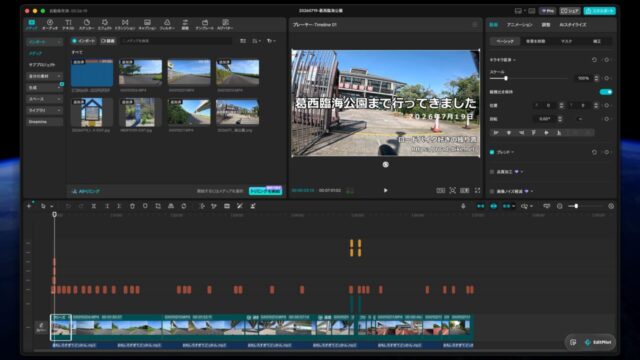Open the エフェクト (Effects) icon
640x360 pixels.
click(x=105, y=24)
